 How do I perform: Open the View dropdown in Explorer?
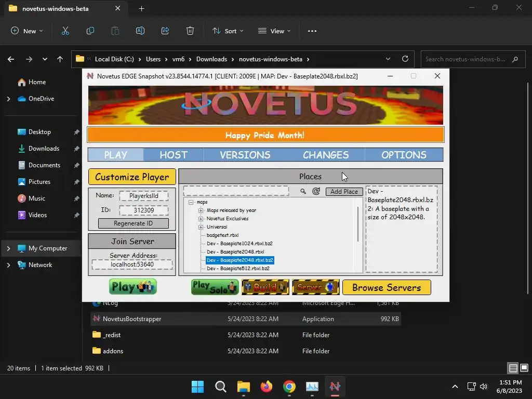(x=274, y=31)
